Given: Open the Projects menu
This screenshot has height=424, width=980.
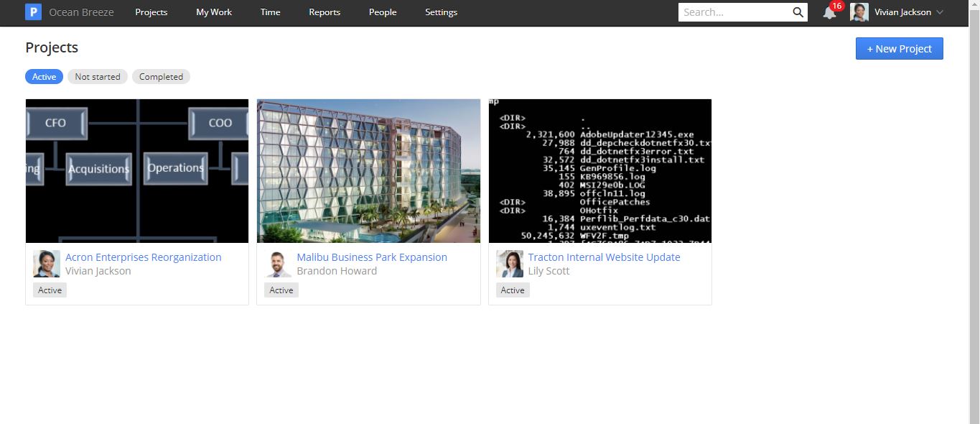Looking at the screenshot, I should pos(151,12).
